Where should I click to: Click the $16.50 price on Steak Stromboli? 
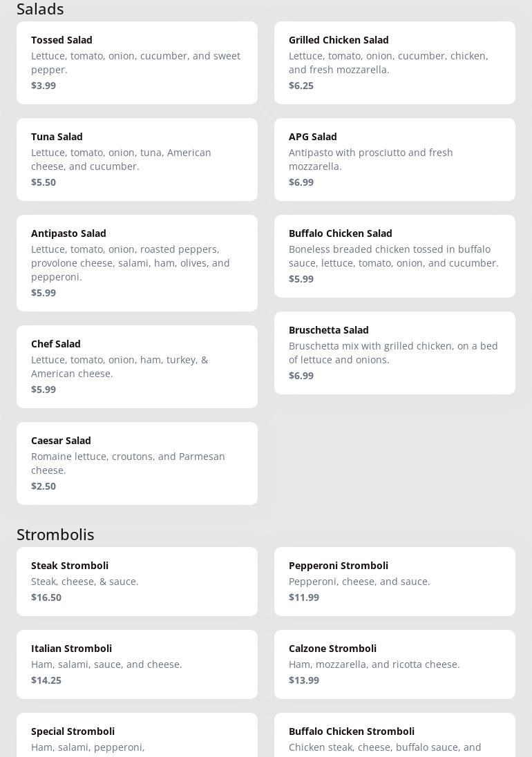tap(46, 597)
